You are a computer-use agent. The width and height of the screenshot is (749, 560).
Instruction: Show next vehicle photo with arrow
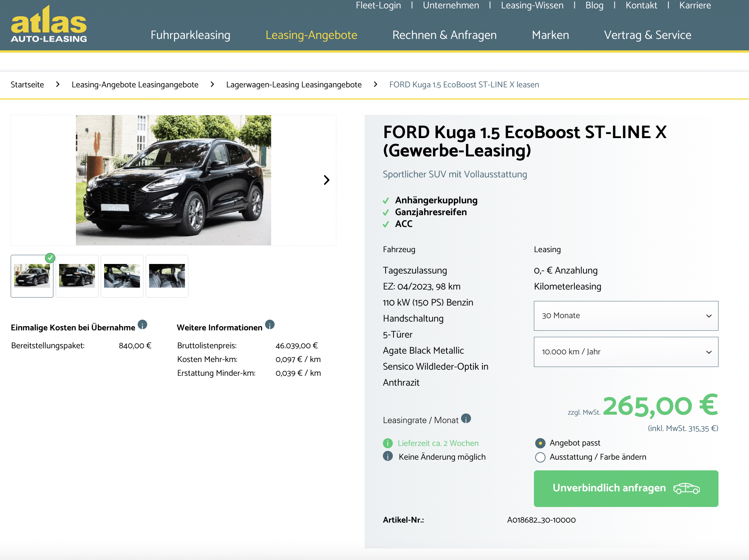point(326,180)
